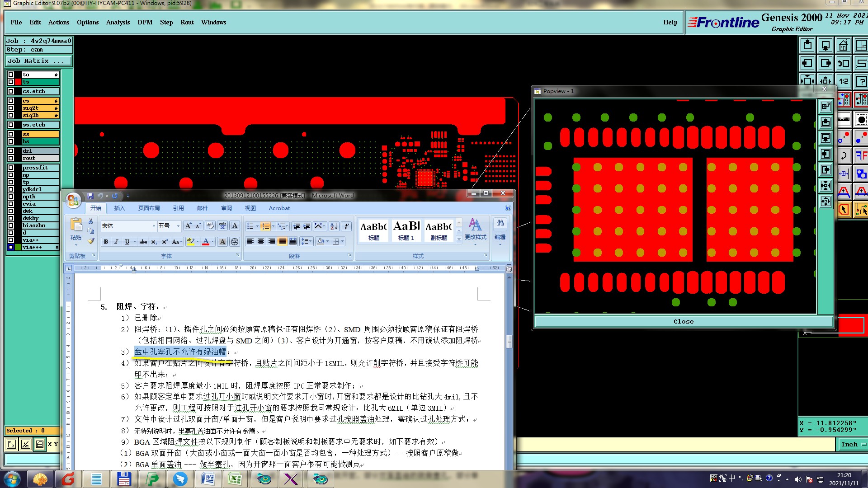
Task: Click the Word Help question mark icon
Action: (508, 208)
